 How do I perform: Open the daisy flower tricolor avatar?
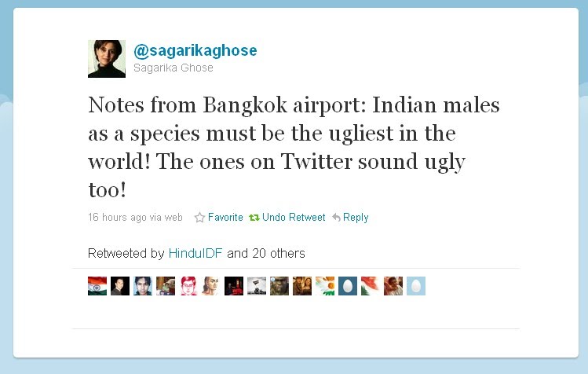[x=325, y=286]
